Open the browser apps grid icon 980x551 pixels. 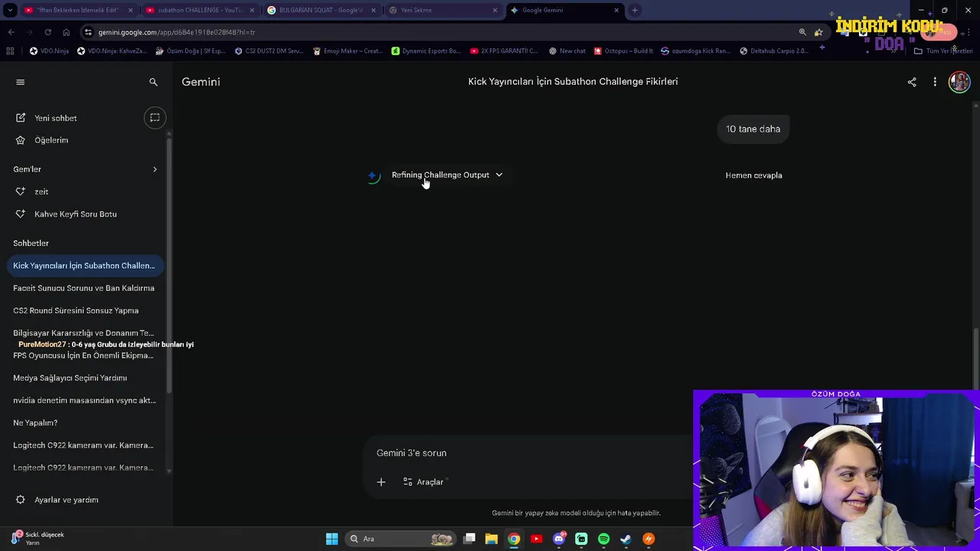[x=10, y=51]
